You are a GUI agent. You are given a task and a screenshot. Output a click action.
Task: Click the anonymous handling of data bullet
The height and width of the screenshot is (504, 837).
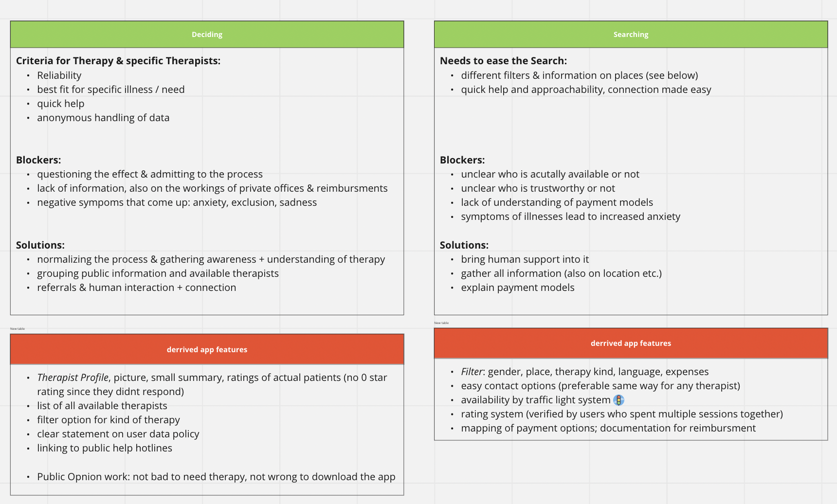(x=103, y=118)
